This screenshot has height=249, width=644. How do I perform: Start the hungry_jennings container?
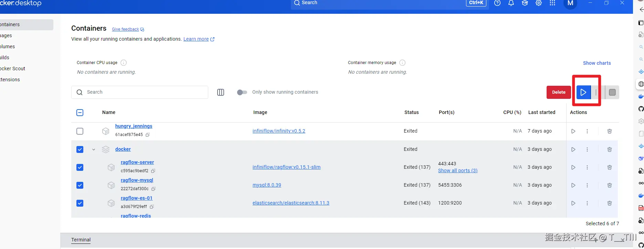pos(573,131)
